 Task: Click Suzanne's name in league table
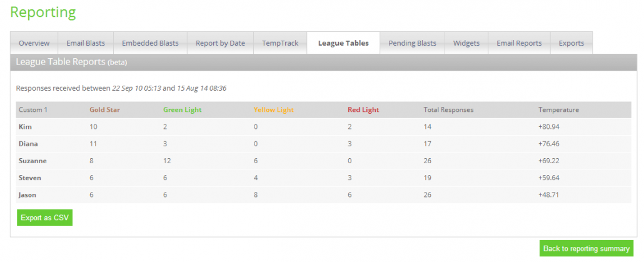[33, 161]
